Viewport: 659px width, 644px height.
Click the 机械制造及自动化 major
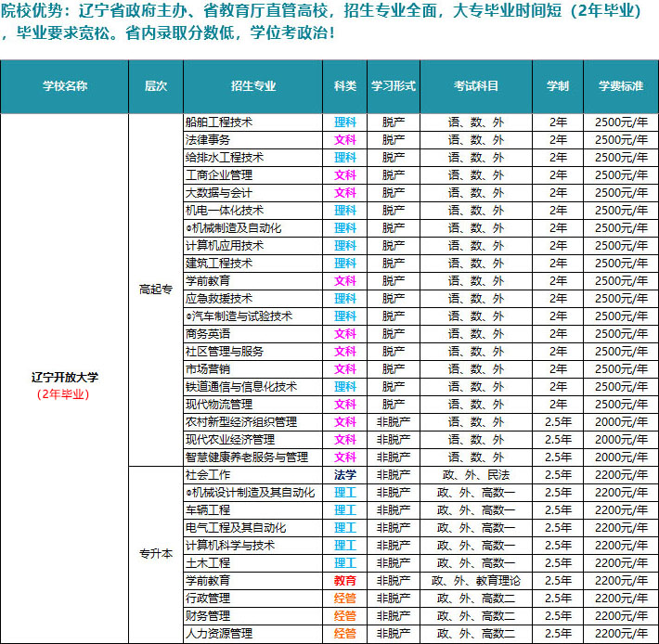[x=234, y=228]
